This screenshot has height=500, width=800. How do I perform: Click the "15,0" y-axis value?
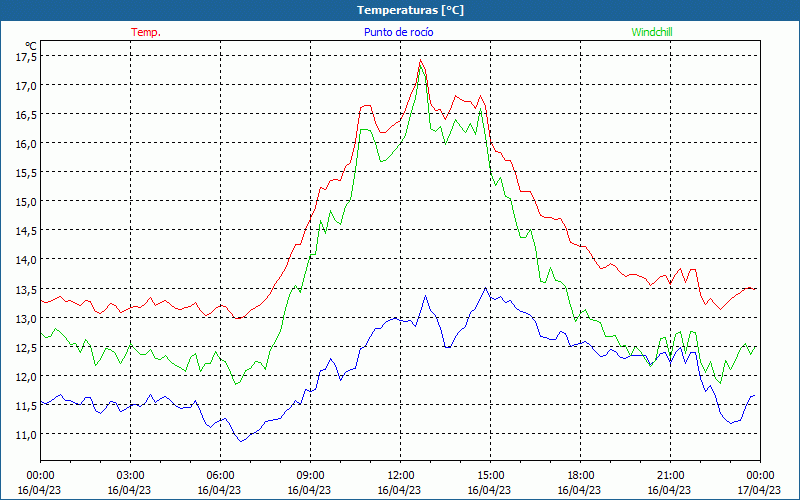[26, 202]
